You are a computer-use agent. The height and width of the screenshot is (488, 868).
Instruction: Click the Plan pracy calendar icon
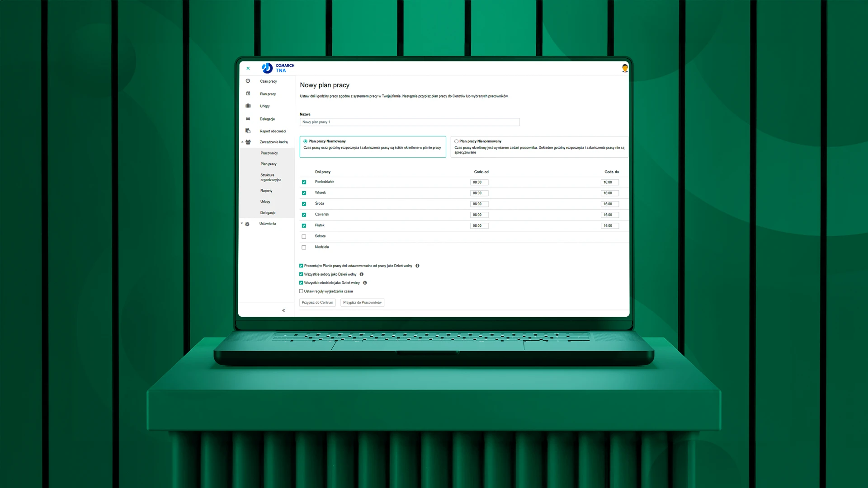pos(248,94)
